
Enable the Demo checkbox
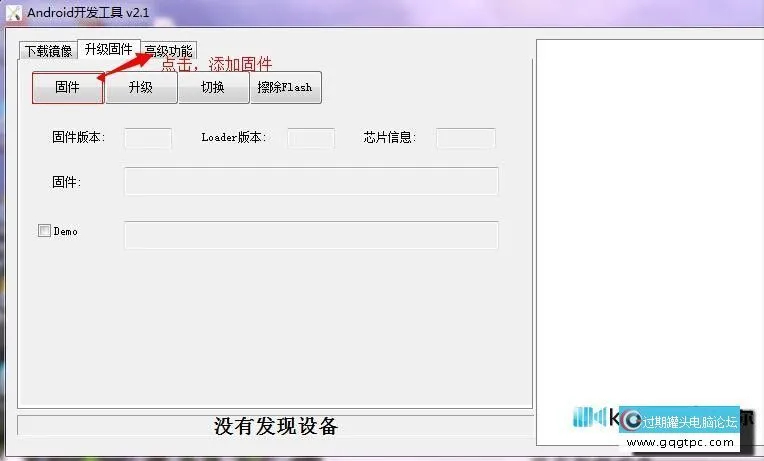[44, 230]
